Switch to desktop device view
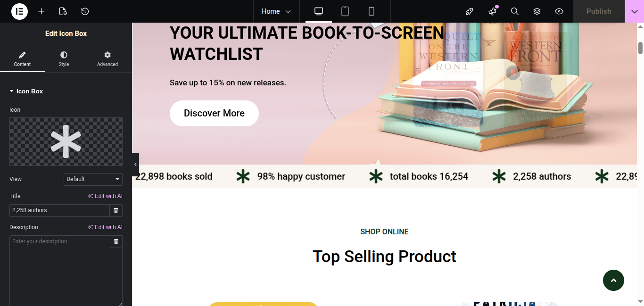644x306 pixels. pyautogui.click(x=319, y=11)
